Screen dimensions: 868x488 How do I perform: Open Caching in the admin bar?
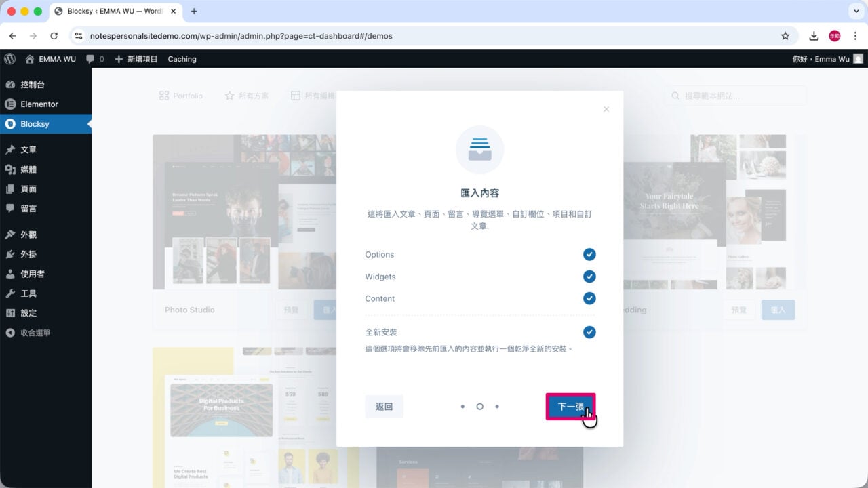click(x=182, y=59)
